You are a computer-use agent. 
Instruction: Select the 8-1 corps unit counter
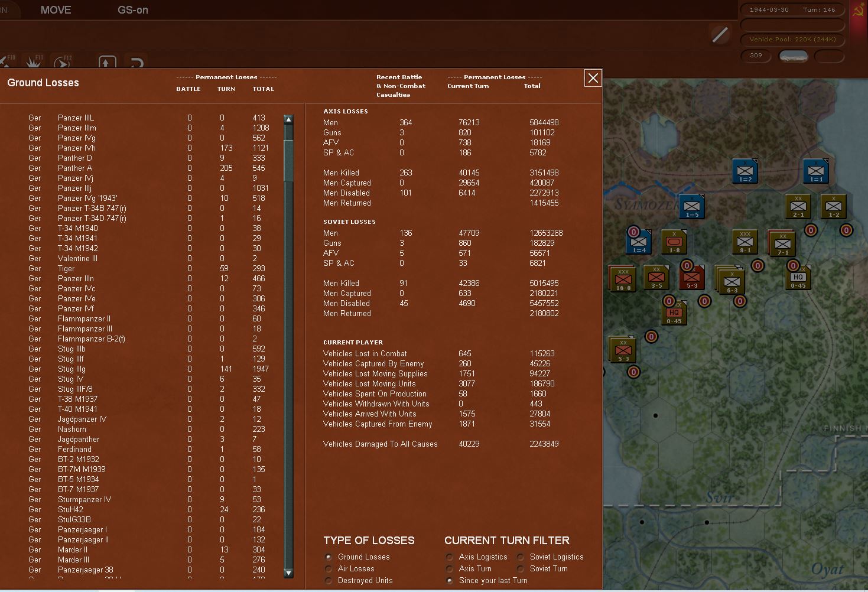(745, 242)
